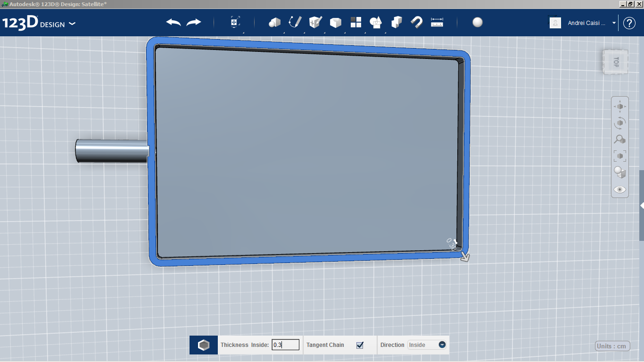This screenshot has width=644, height=362.
Task: Toggle the visibility eye control
Action: pos(620,189)
